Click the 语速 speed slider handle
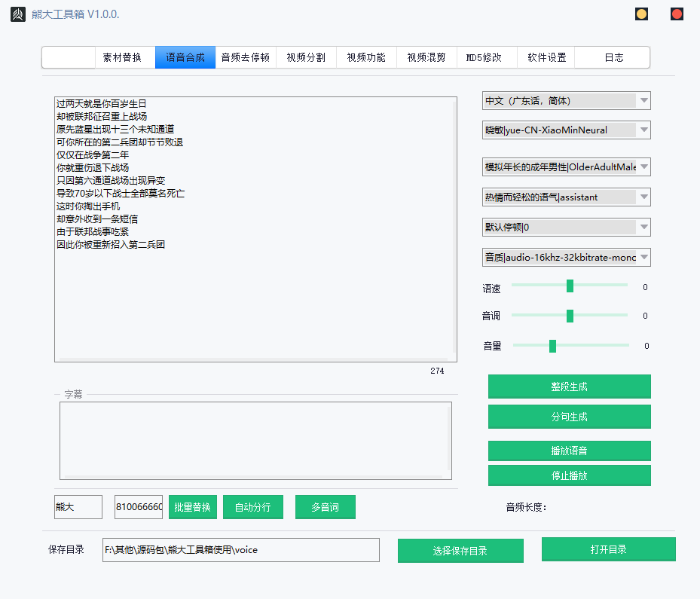Screen dimensions: 700x599 [570, 286]
